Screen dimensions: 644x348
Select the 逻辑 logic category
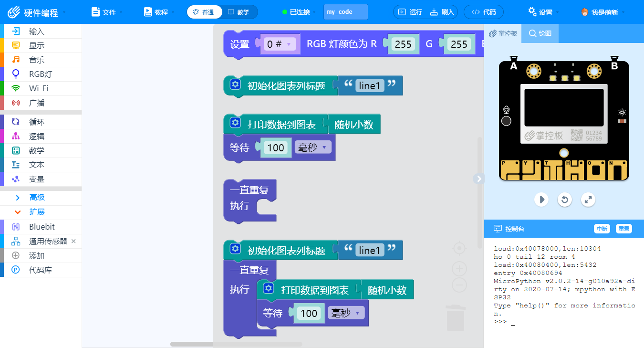pos(41,137)
